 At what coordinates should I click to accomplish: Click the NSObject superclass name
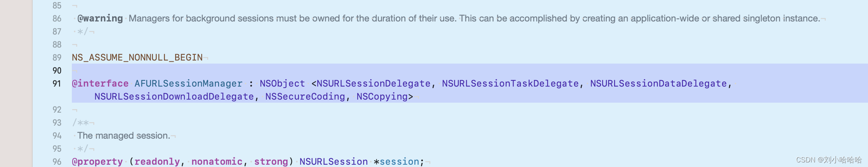pos(282,83)
